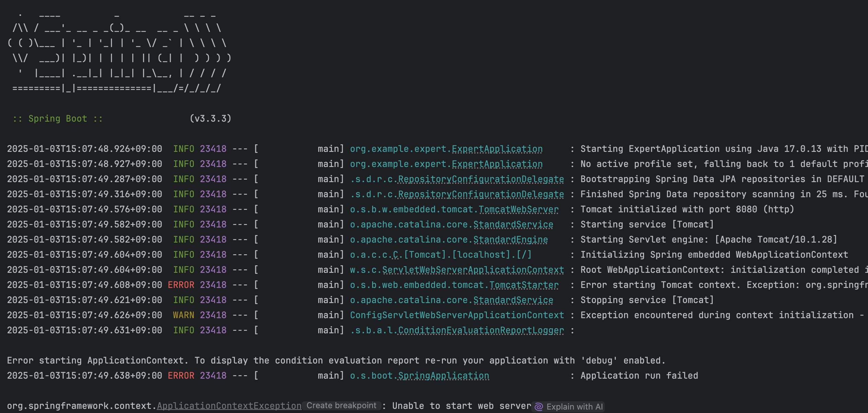This screenshot has height=413, width=868.
Task: Open ServletWebServerApplicationContext link on Root WebApplicationContext line
Action: 473,270
